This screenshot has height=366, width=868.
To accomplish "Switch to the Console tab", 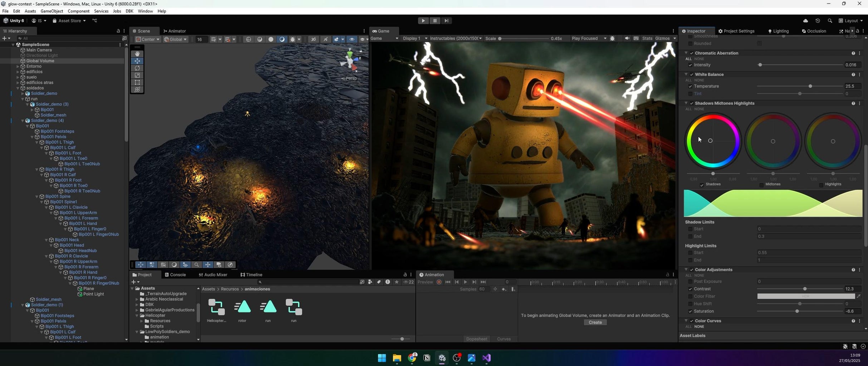I will pyautogui.click(x=175, y=275).
